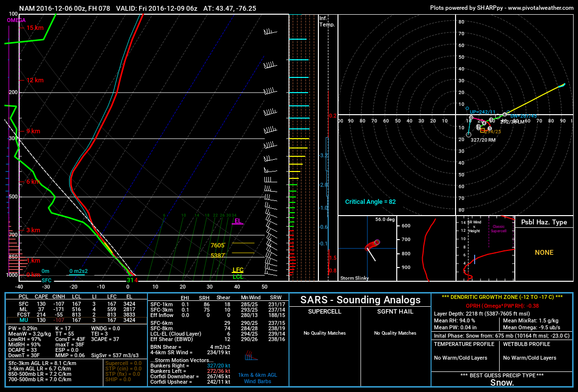Select the yellow LFC level label
The width and height of the screenshot is (578, 392).
pos(238,270)
